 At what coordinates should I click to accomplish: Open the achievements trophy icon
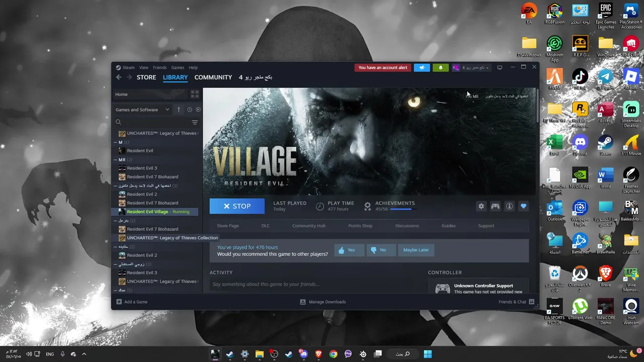click(x=368, y=206)
